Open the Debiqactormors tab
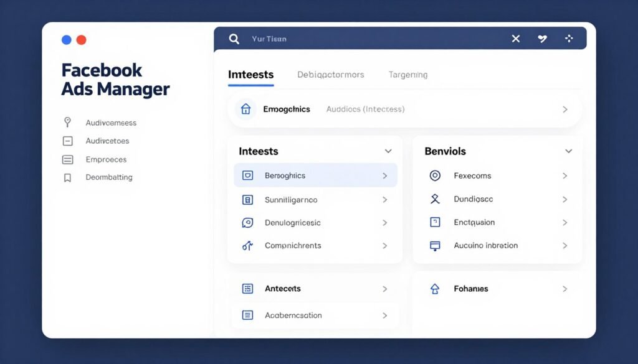The width and height of the screenshot is (638, 364). pyautogui.click(x=330, y=74)
